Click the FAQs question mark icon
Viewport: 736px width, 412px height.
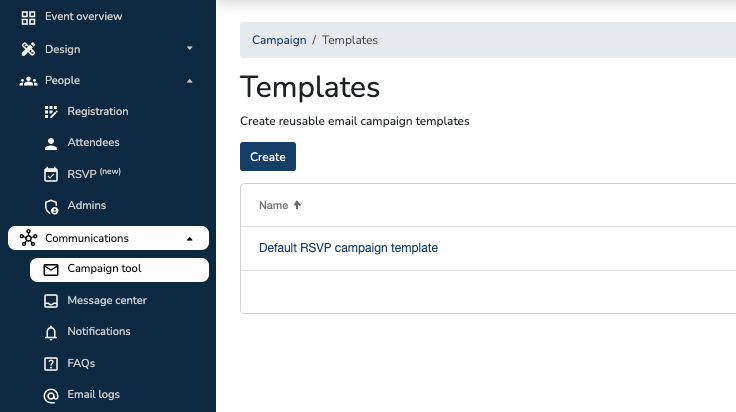click(x=51, y=364)
